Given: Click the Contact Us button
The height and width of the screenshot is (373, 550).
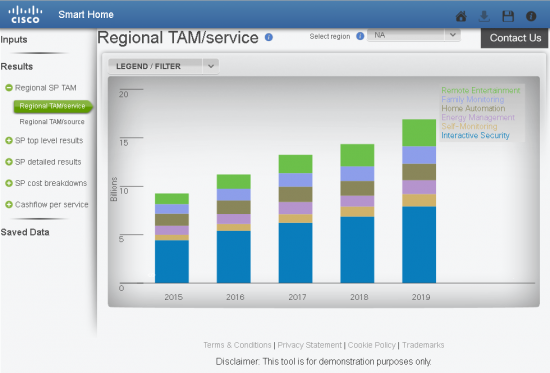Looking at the screenshot, I should (514, 38).
